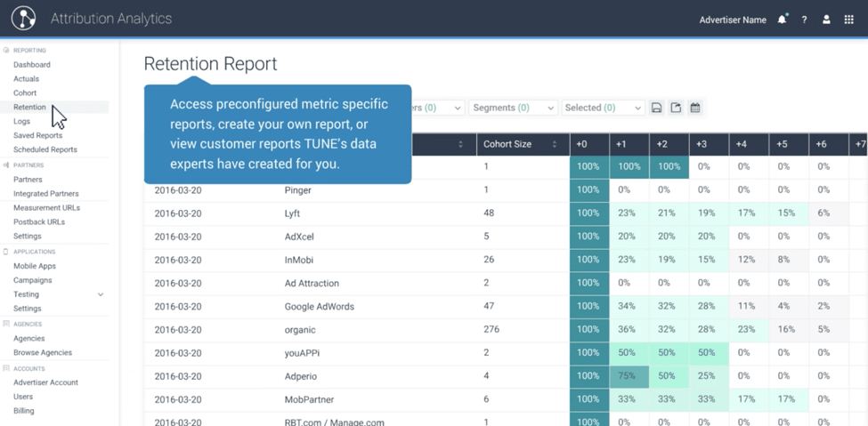This screenshot has height=426, width=868.
Task: Click the Attribution Analytics logo icon
Action: (x=23, y=19)
